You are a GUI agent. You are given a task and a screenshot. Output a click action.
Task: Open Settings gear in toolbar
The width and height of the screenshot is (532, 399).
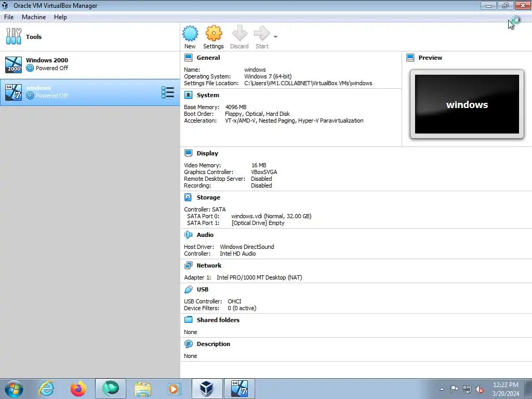[x=214, y=33]
